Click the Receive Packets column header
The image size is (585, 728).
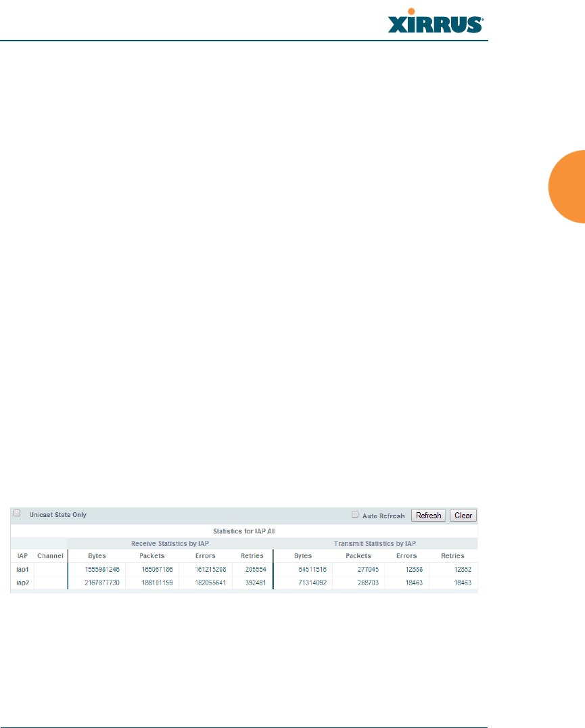pos(151,555)
